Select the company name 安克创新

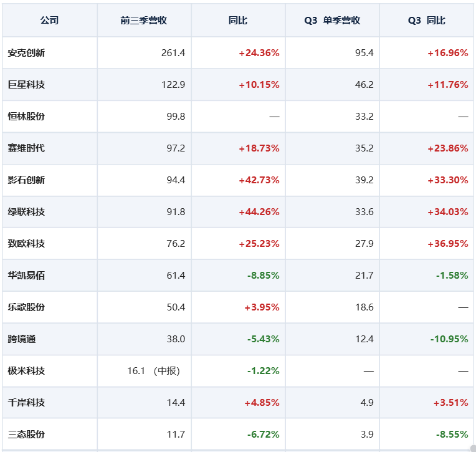26,53
